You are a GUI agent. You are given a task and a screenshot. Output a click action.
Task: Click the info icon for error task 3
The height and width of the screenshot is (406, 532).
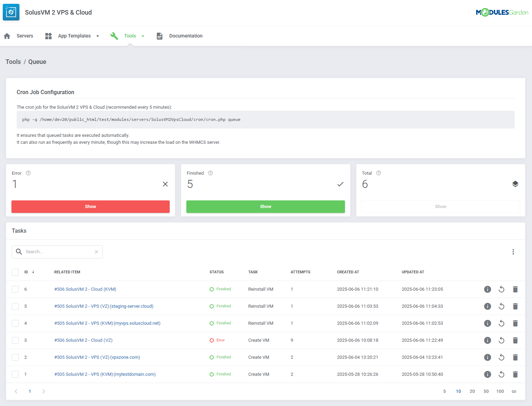pos(488,340)
